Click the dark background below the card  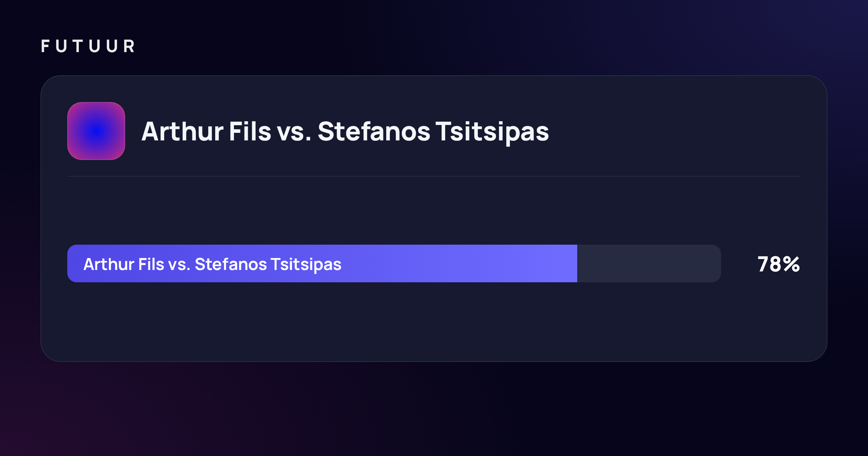pos(434,409)
